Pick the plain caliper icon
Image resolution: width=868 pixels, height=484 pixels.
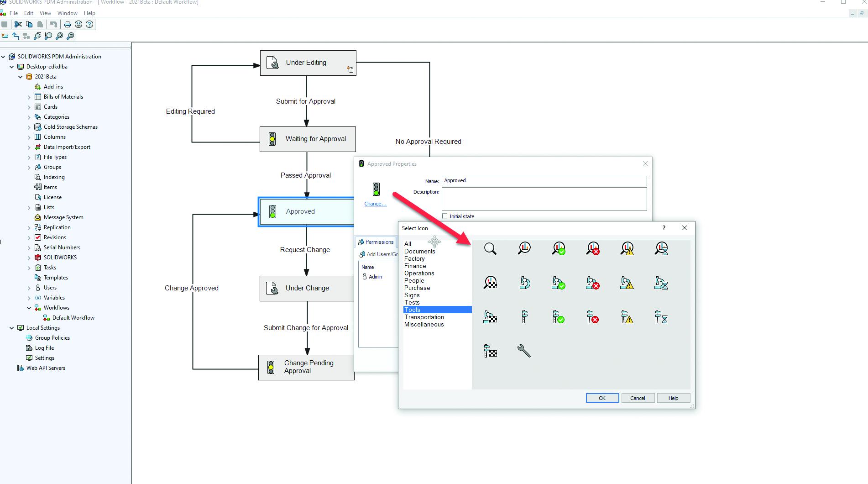tap(524, 317)
